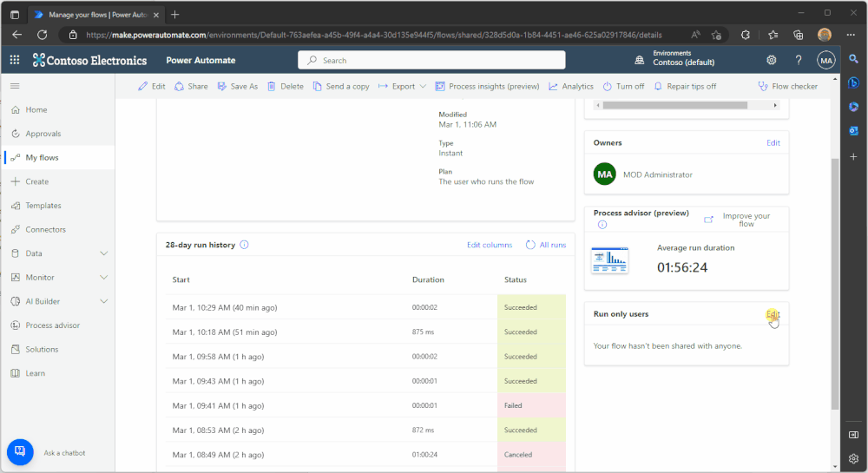Toggle Repair tips off

[685, 86]
